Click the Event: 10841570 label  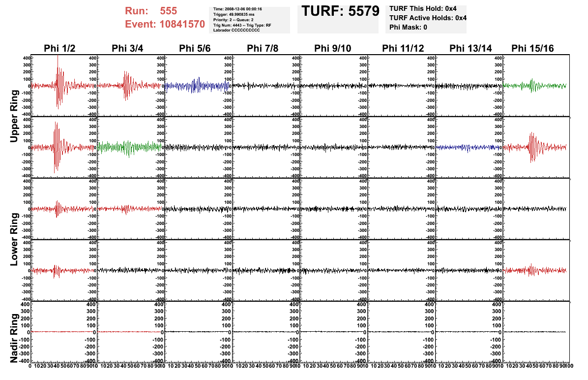coord(165,24)
